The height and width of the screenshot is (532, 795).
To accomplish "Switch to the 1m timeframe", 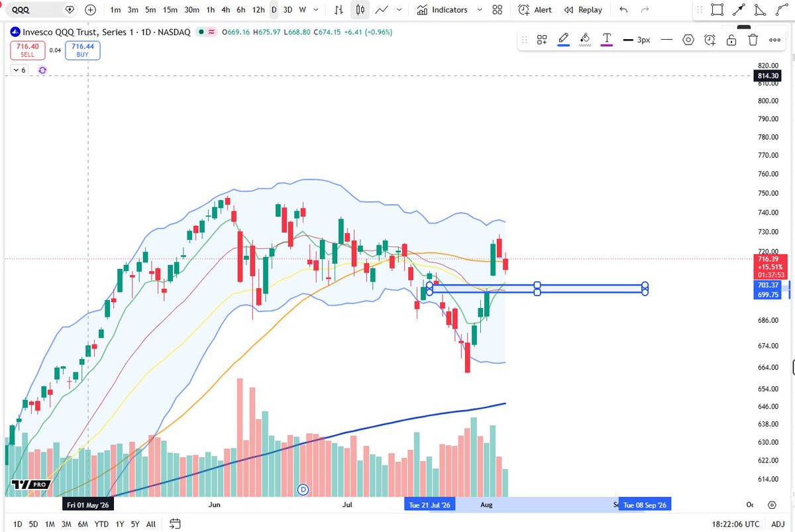I will [115, 10].
